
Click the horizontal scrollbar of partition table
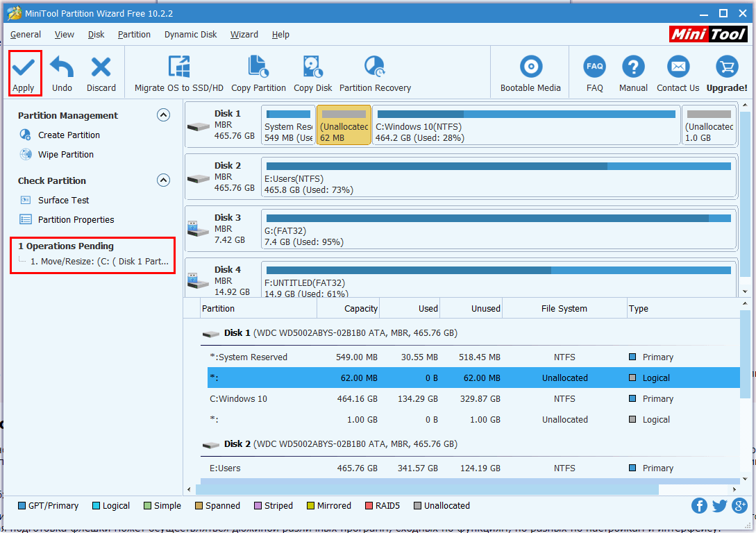coord(427,490)
